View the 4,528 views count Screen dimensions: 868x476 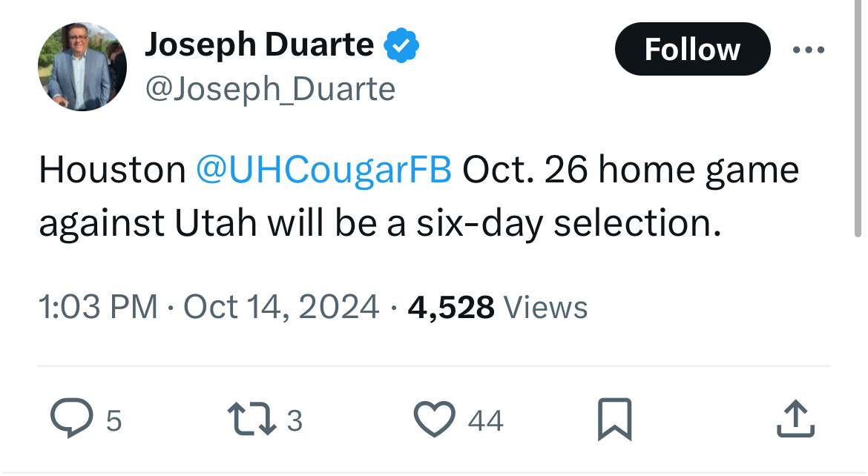[498, 307]
